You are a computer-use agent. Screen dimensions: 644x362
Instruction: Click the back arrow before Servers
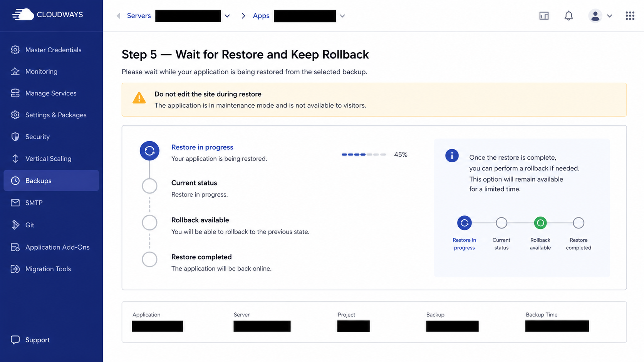point(118,16)
